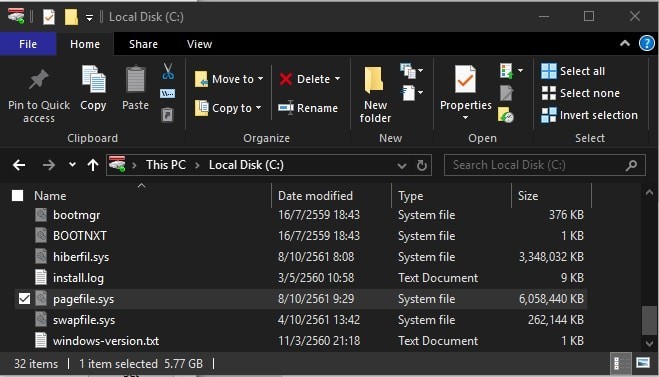
Task: Expand the Move to dropdown
Action: coord(260,79)
